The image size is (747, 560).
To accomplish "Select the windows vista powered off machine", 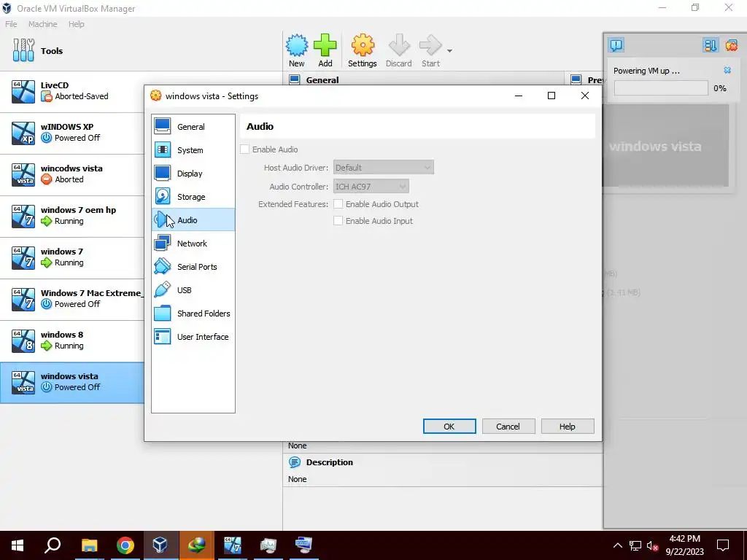I will (x=72, y=382).
